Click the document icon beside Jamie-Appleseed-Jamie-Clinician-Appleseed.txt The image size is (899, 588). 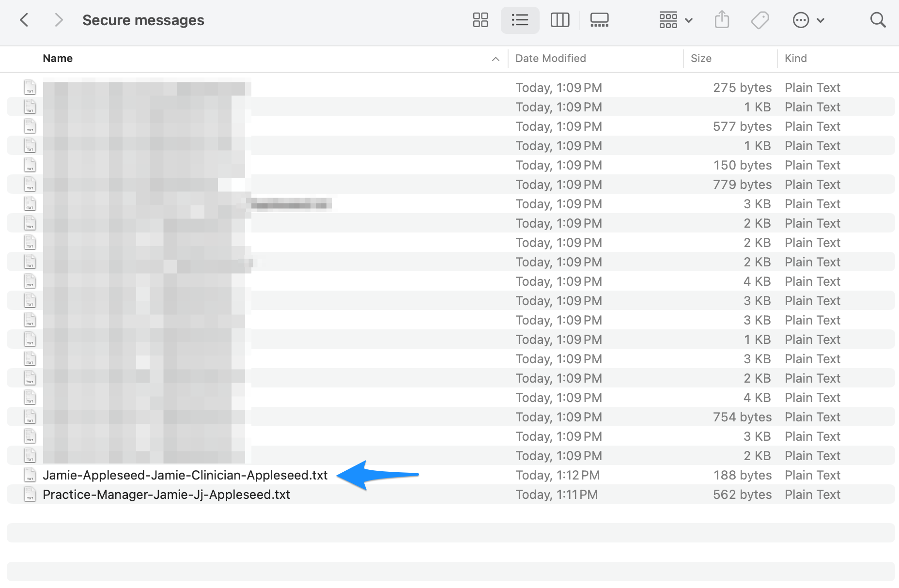tap(30, 475)
